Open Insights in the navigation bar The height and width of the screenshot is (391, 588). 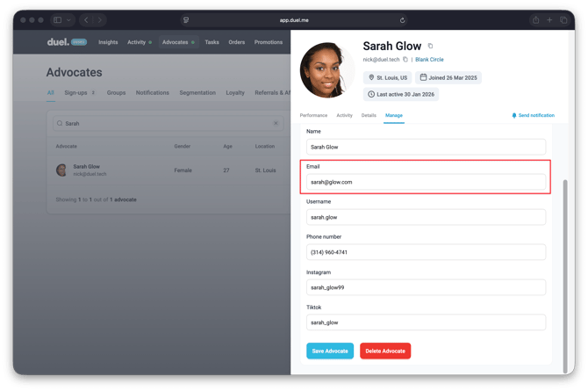[108, 42]
